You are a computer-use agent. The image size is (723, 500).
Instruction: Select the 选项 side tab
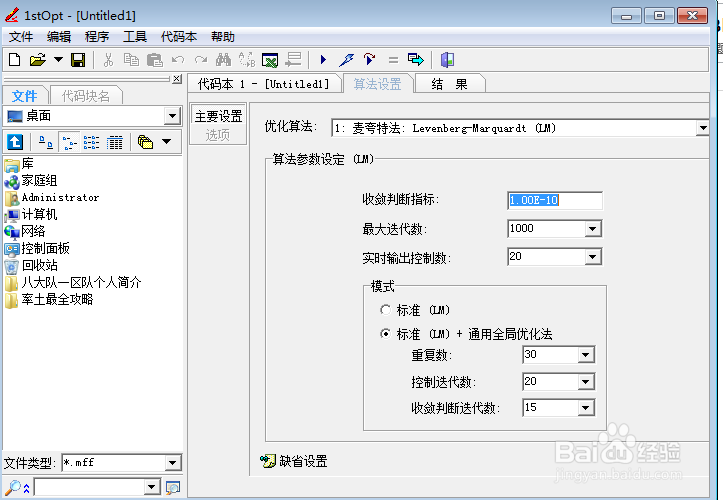(x=218, y=135)
